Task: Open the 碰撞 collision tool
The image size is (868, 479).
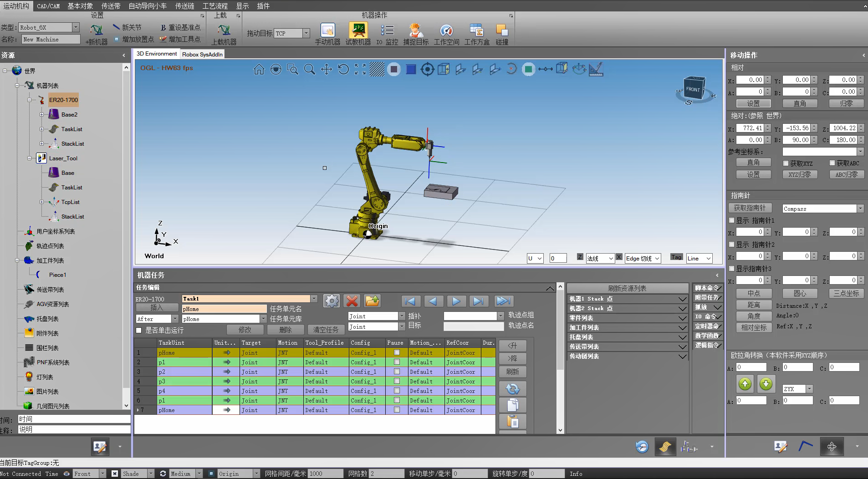Action: 502,31
